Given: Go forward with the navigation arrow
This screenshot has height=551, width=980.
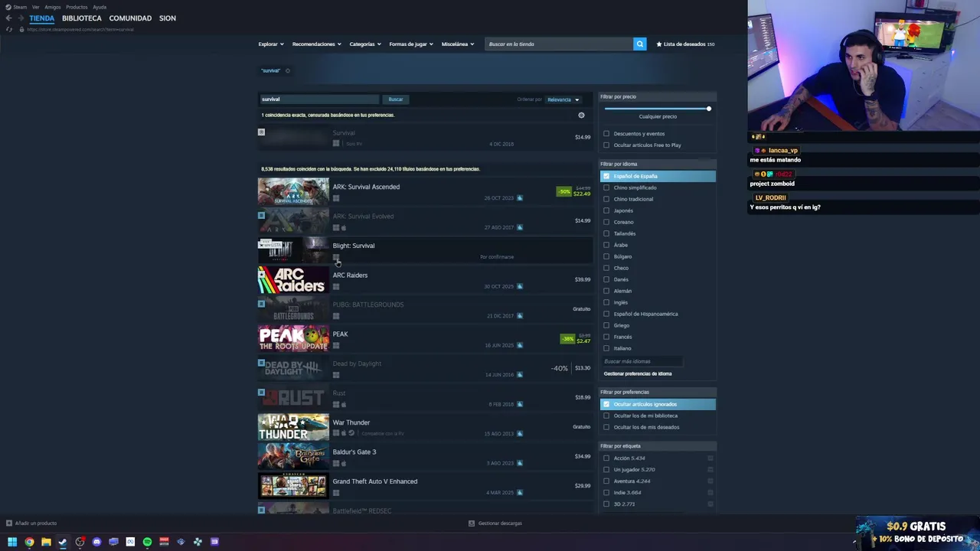Looking at the screenshot, I should pos(21,18).
